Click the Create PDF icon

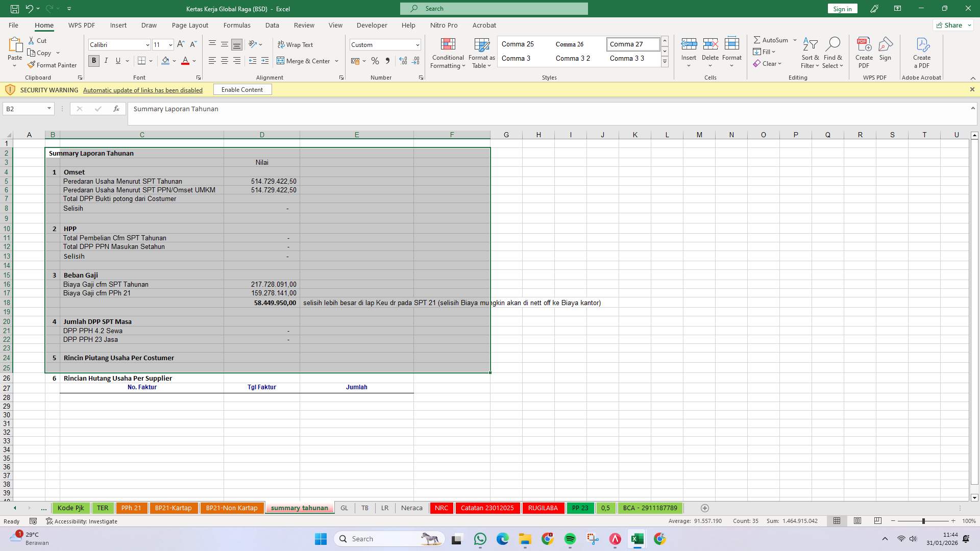click(x=864, y=51)
